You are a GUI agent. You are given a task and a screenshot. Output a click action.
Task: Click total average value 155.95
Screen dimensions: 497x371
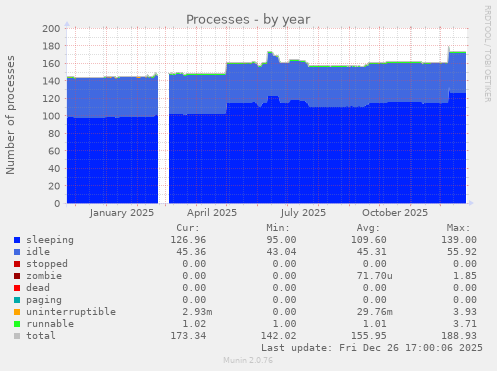click(369, 336)
